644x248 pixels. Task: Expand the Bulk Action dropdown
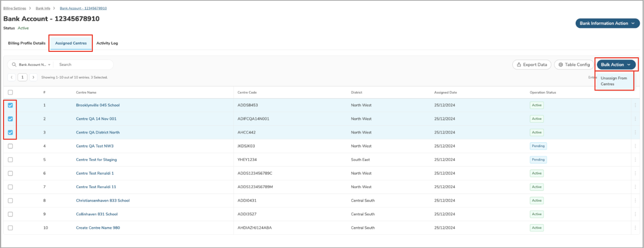616,65
